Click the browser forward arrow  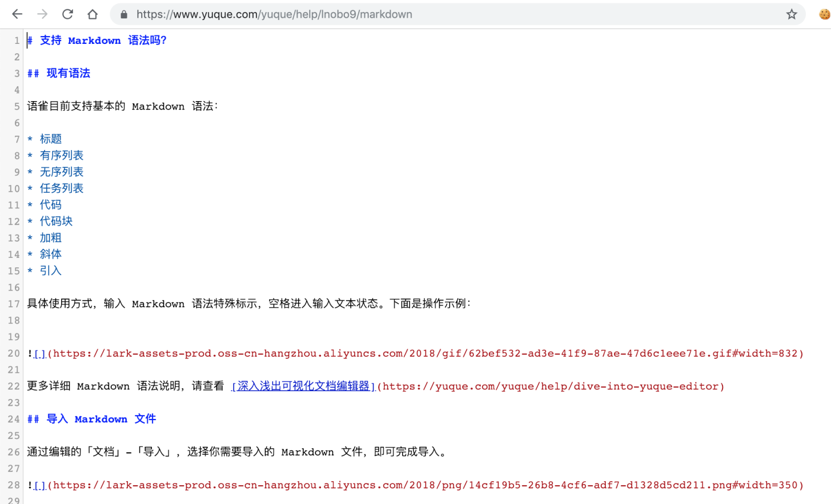42,14
